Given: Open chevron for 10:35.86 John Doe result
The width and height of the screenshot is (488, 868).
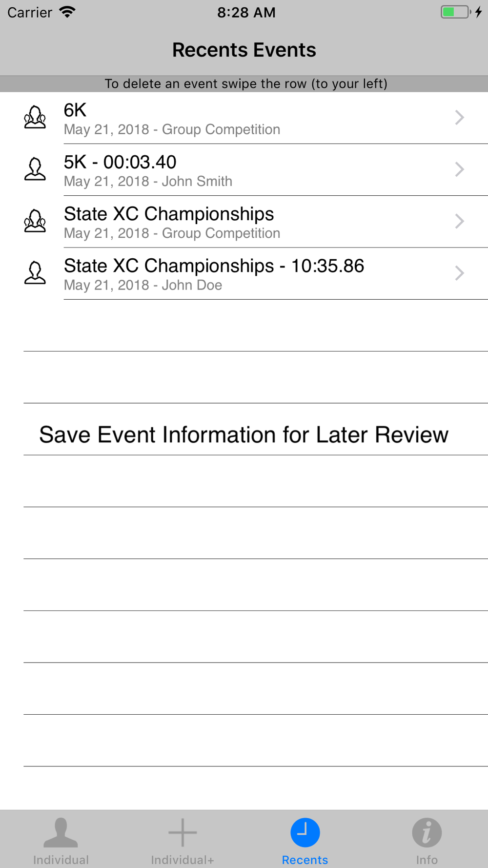Looking at the screenshot, I should click(459, 273).
